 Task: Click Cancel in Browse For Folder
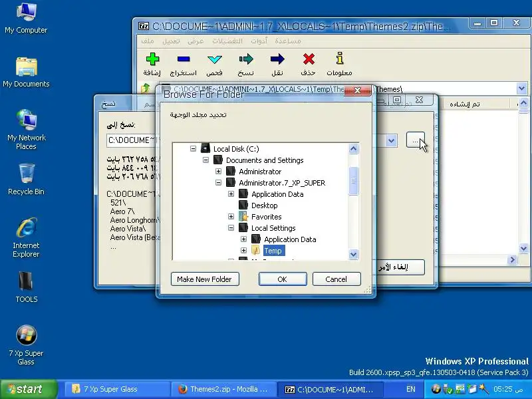(x=336, y=279)
